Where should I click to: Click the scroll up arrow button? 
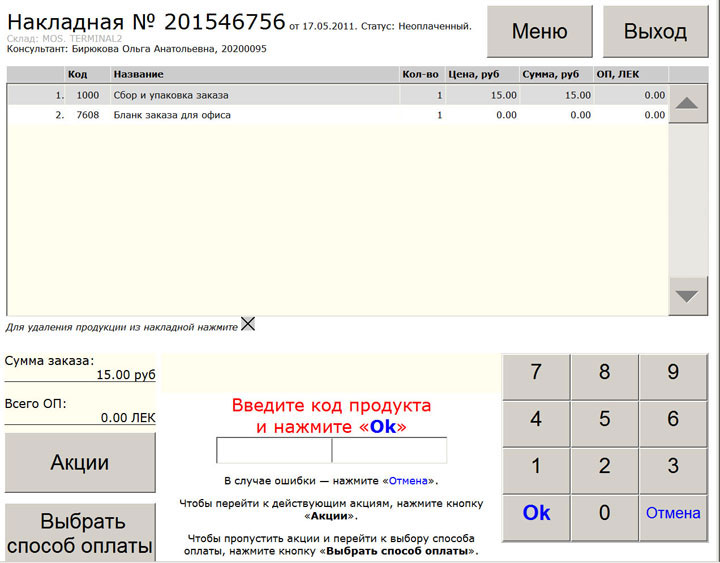(x=687, y=104)
